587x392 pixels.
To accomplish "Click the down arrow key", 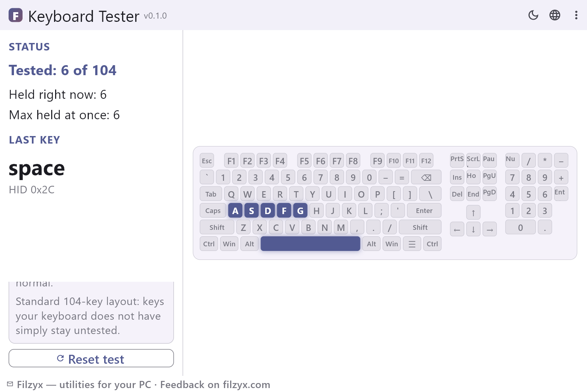I will click(x=473, y=229).
